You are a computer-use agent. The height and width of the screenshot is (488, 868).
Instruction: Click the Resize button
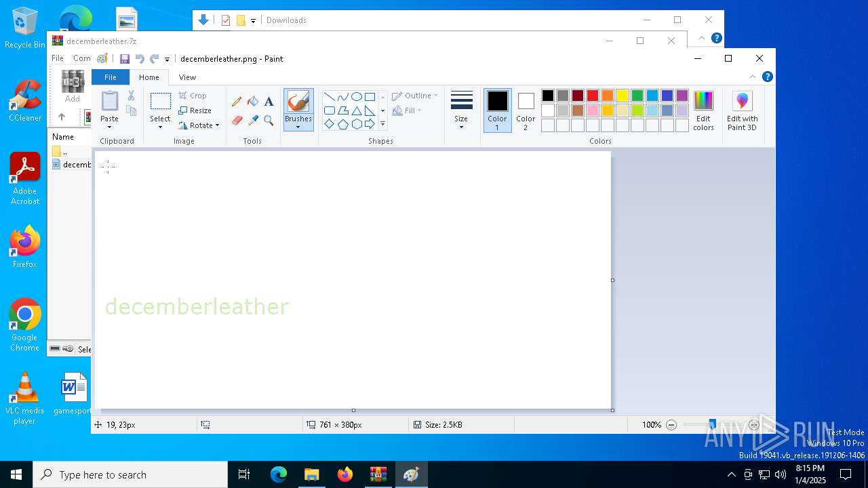click(x=195, y=110)
